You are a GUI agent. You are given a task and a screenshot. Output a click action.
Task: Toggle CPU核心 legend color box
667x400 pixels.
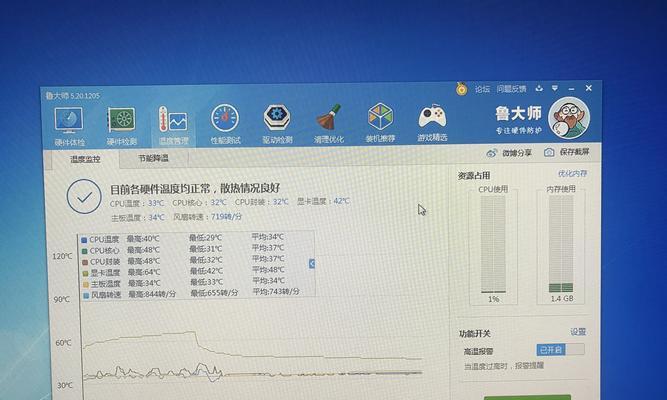tap(85, 251)
